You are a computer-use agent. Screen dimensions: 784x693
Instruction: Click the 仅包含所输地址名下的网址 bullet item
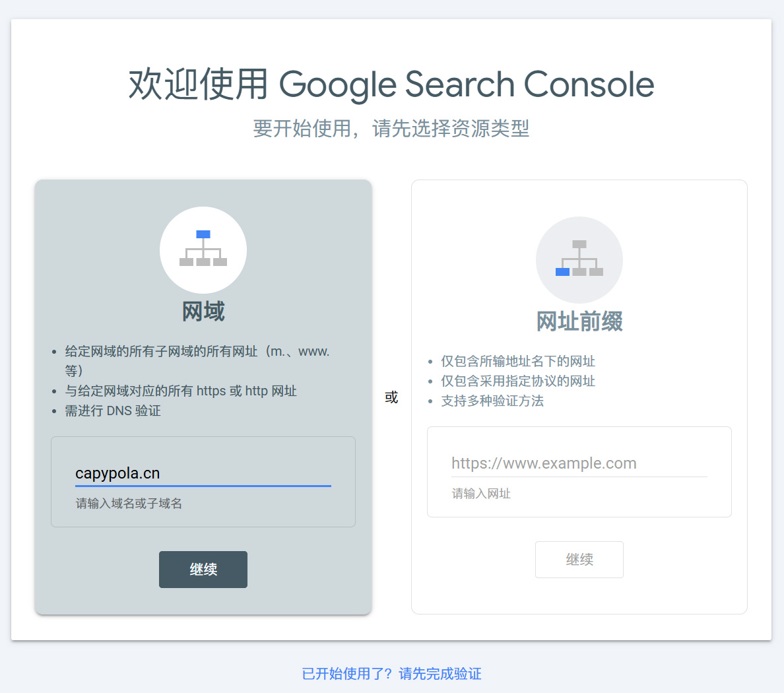[x=518, y=361]
